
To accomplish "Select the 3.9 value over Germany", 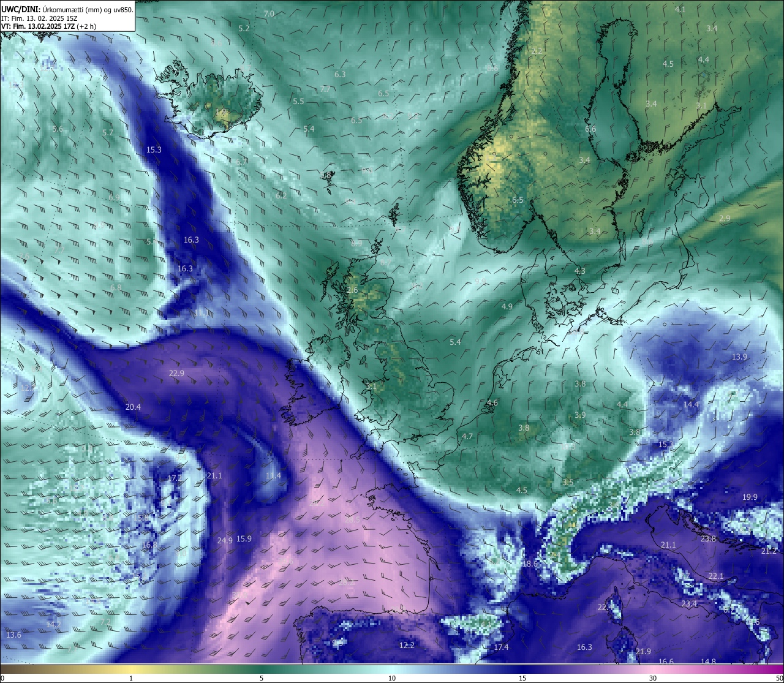I will [580, 415].
